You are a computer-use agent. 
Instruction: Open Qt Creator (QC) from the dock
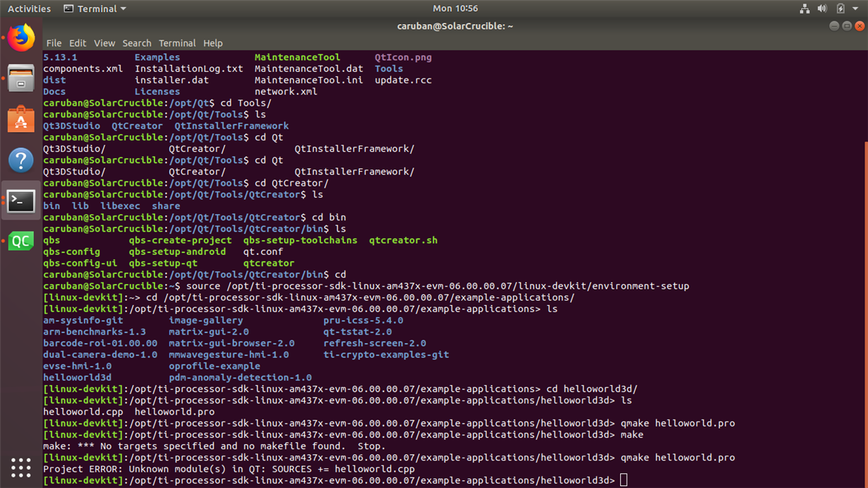pos(21,242)
